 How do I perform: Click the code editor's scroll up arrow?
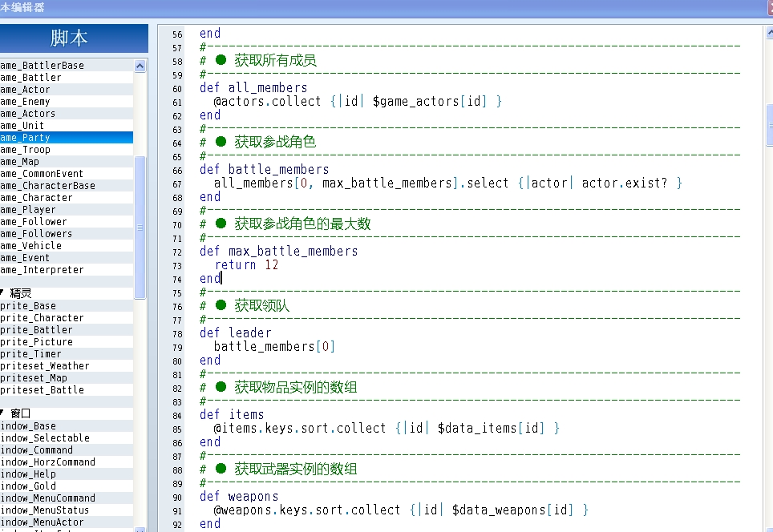[770, 33]
